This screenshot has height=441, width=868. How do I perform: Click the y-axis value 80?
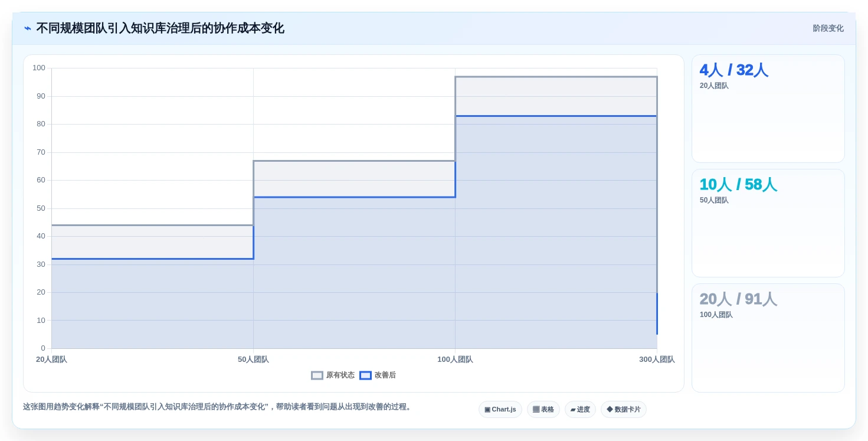click(41, 124)
